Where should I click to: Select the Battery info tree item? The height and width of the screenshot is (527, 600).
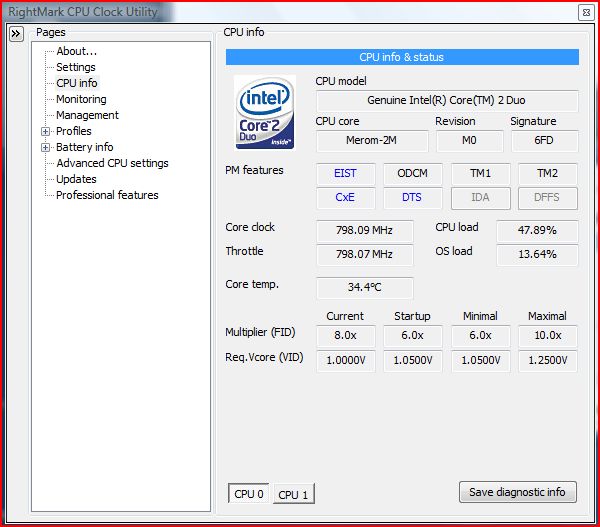pyautogui.click(x=85, y=147)
